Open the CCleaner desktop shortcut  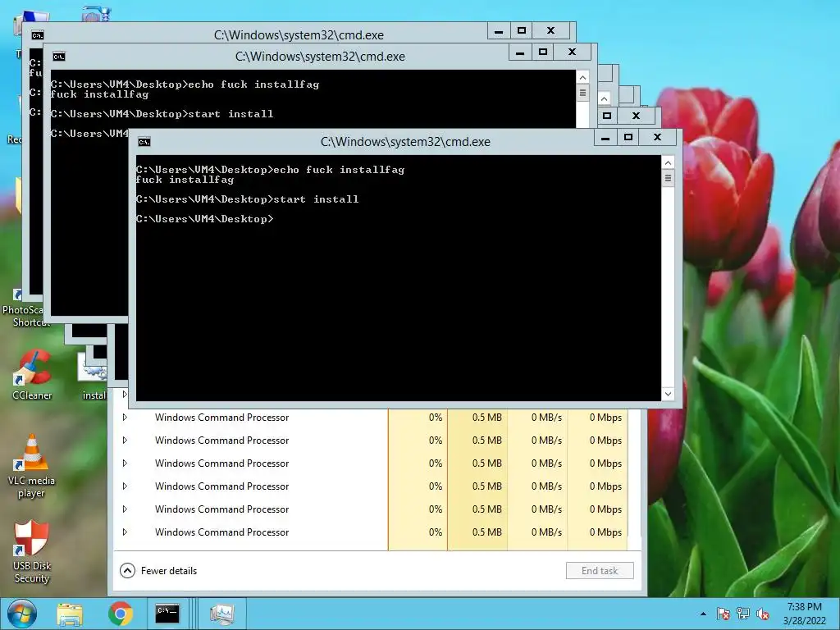32,375
